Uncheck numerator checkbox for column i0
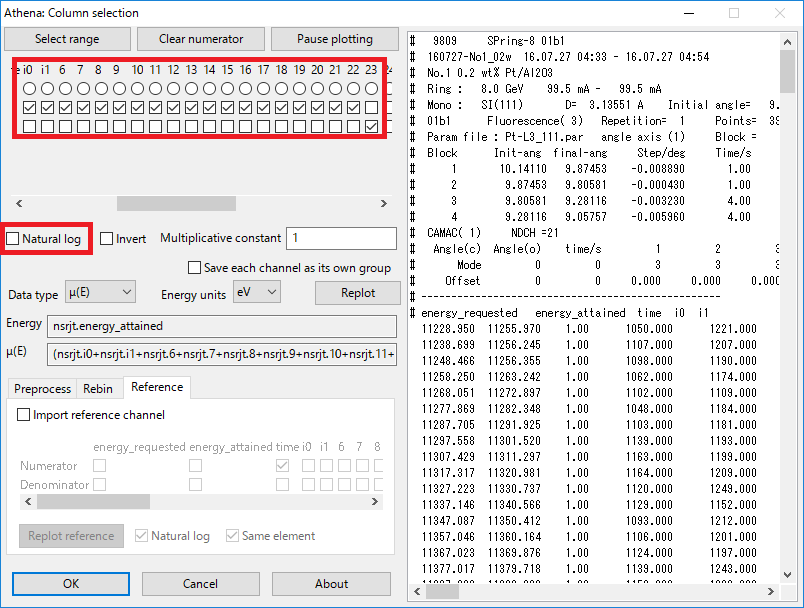Screen dimensions: 804x608 [x=29, y=108]
